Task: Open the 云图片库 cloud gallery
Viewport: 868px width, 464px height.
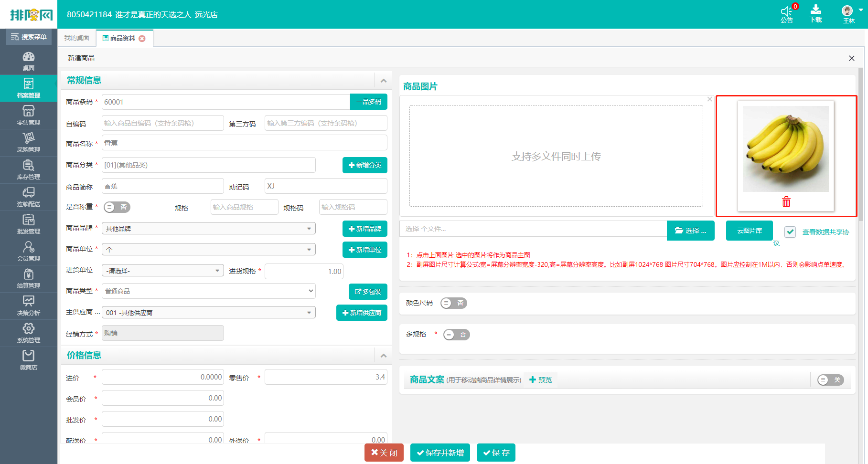Action: click(x=750, y=231)
